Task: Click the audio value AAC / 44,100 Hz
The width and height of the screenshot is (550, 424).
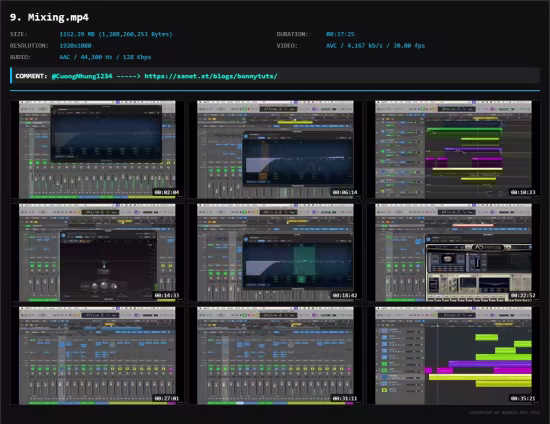Action: 105,57
